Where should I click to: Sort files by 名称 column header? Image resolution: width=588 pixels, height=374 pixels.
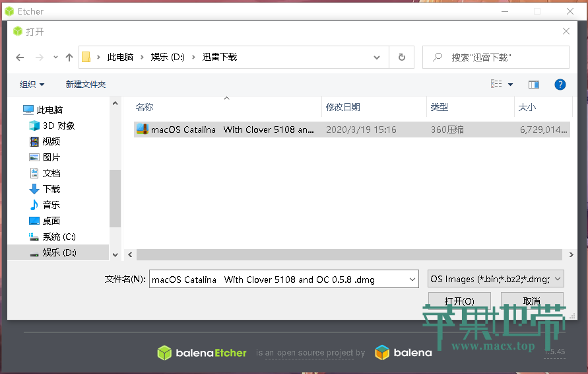tap(145, 107)
